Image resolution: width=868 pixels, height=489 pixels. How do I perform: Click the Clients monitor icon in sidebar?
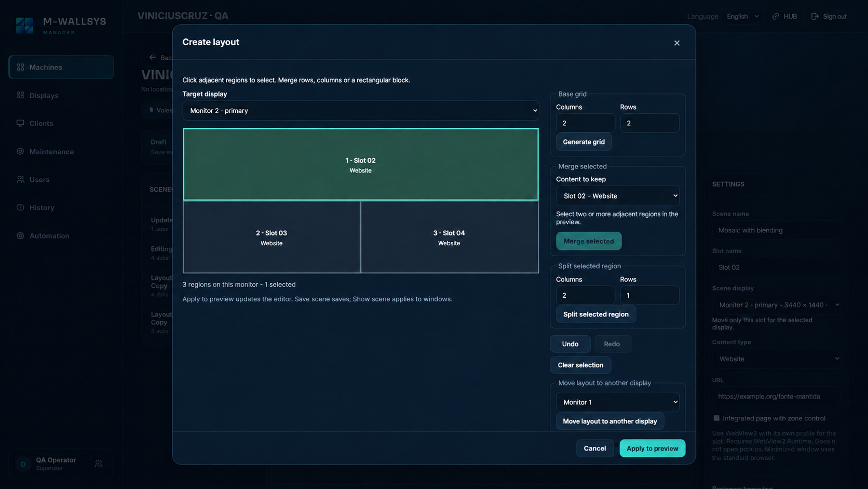[20, 123]
